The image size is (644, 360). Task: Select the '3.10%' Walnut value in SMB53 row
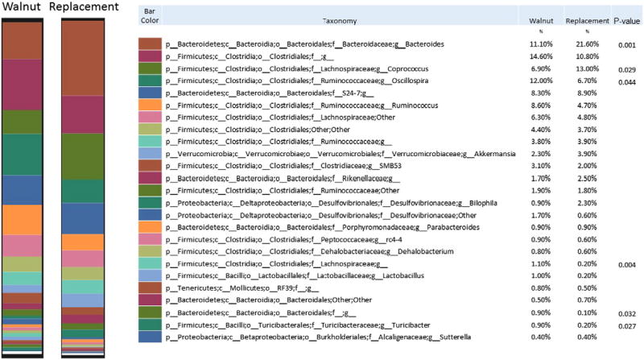click(x=541, y=166)
